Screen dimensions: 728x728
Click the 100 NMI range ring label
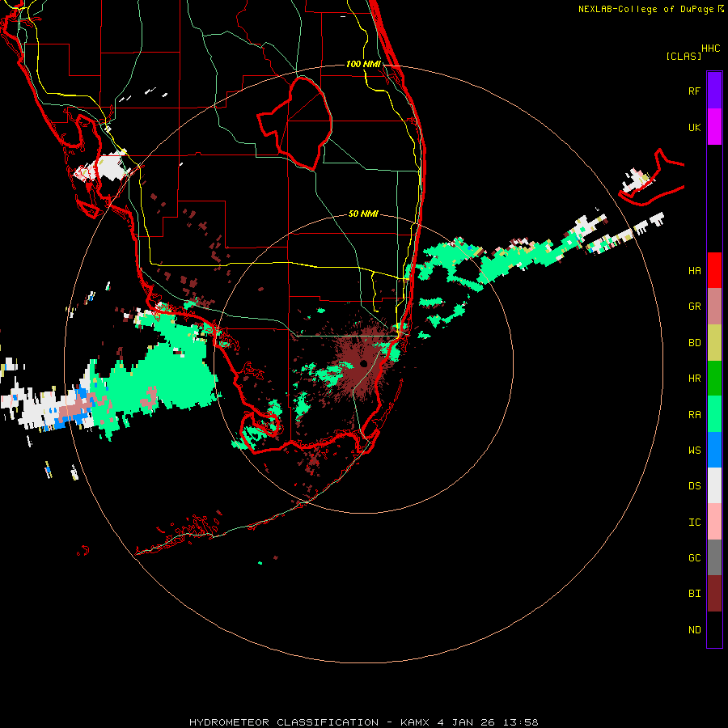click(x=363, y=64)
